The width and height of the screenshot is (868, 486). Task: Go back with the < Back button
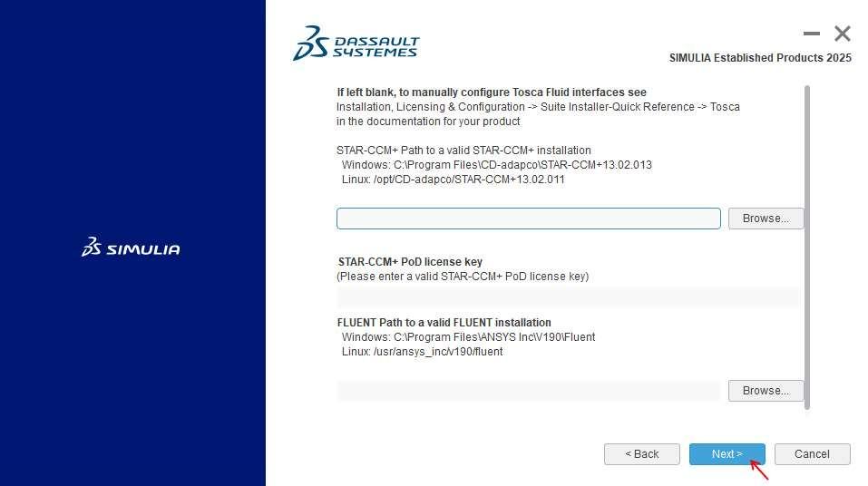pyautogui.click(x=641, y=454)
